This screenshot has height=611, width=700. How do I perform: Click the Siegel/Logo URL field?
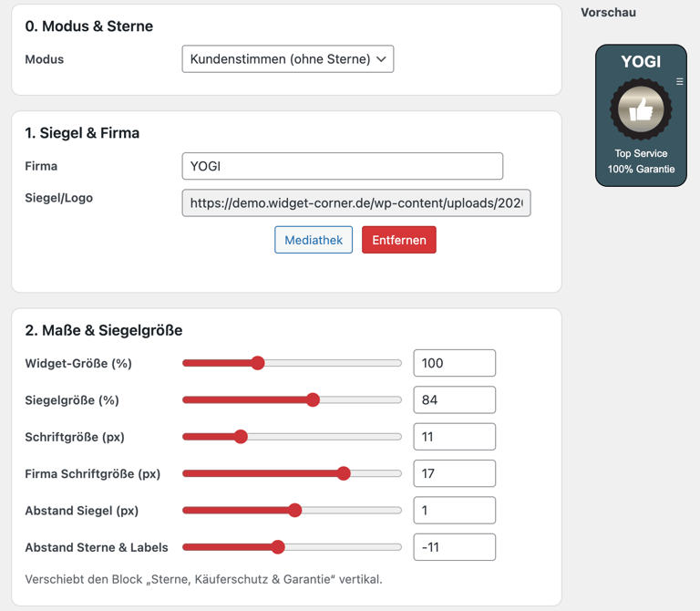356,203
